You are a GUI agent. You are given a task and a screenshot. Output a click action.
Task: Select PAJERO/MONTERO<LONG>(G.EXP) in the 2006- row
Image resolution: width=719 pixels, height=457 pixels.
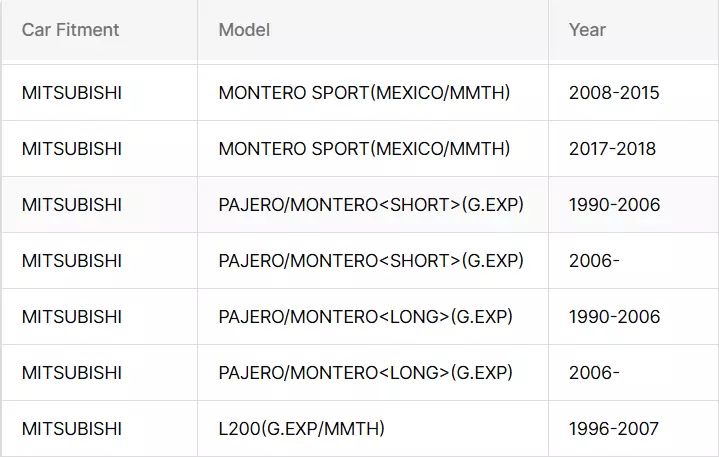click(x=365, y=372)
